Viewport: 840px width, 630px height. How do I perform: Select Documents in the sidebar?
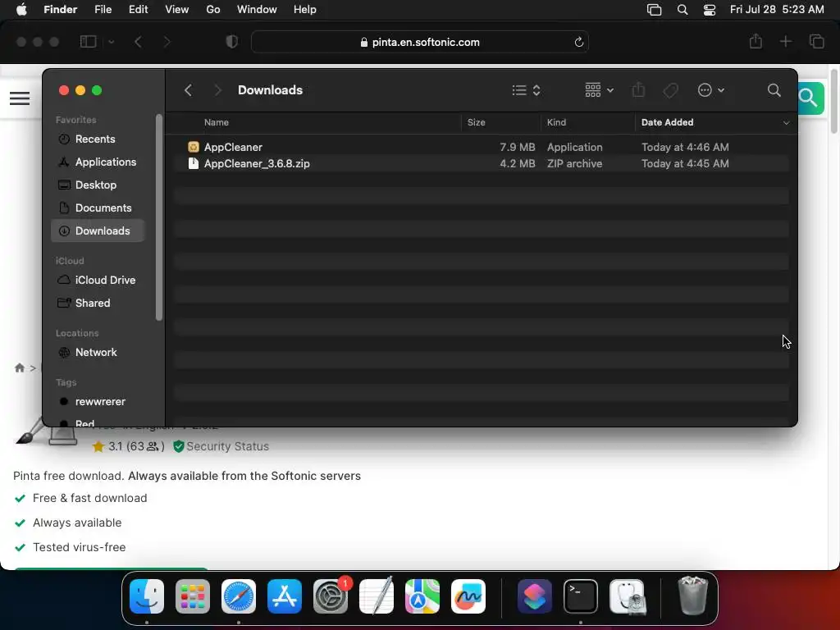pyautogui.click(x=98, y=208)
